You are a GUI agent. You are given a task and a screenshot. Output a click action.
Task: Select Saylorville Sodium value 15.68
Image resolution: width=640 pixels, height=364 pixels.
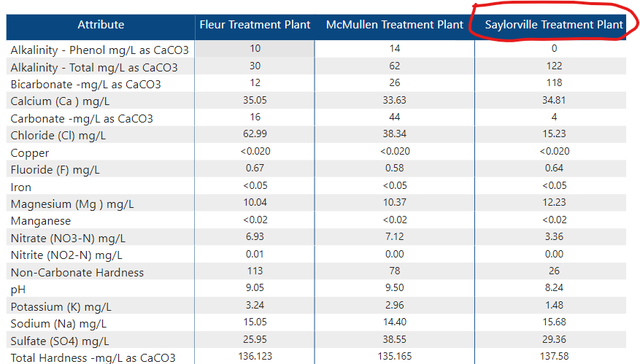click(555, 322)
